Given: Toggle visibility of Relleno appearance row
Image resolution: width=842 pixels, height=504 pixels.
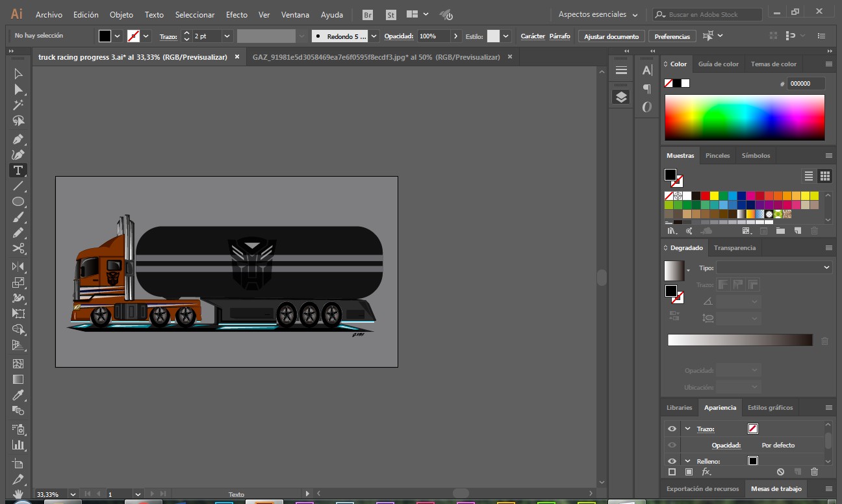Looking at the screenshot, I should coord(672,461).
